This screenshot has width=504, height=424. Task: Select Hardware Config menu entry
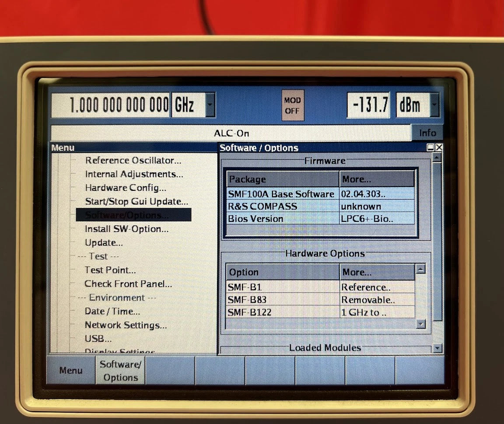pos(126,188)
